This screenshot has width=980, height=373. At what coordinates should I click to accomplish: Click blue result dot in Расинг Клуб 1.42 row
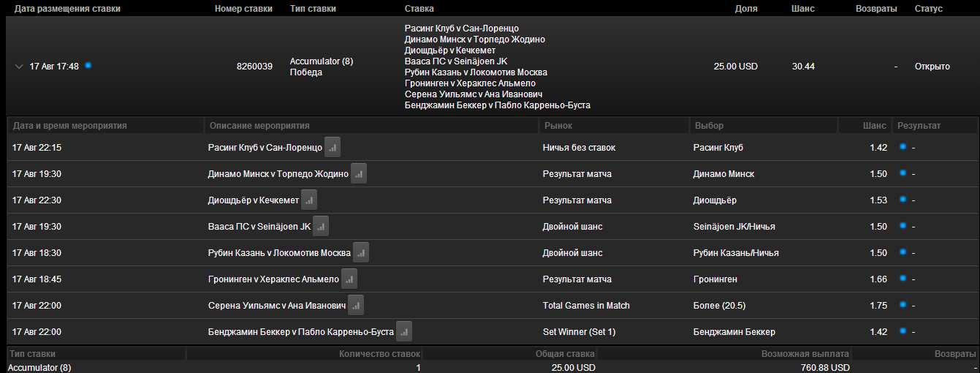(903, 147)
